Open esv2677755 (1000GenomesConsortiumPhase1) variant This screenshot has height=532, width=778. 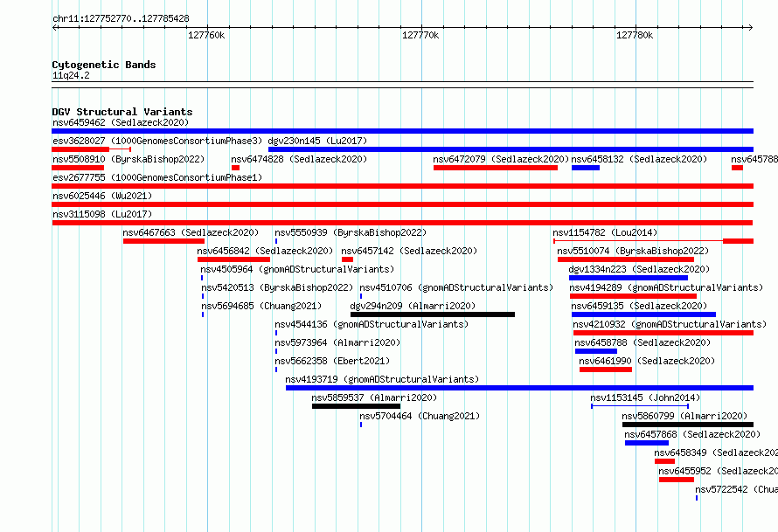point(157,177)
